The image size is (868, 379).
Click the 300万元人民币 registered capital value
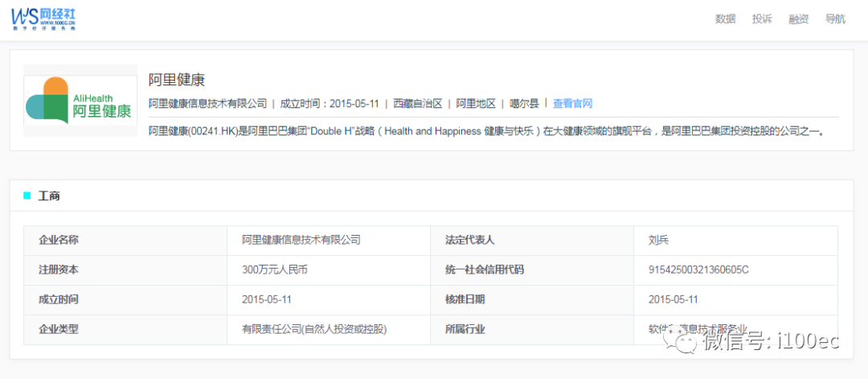(x=275, y=270)
